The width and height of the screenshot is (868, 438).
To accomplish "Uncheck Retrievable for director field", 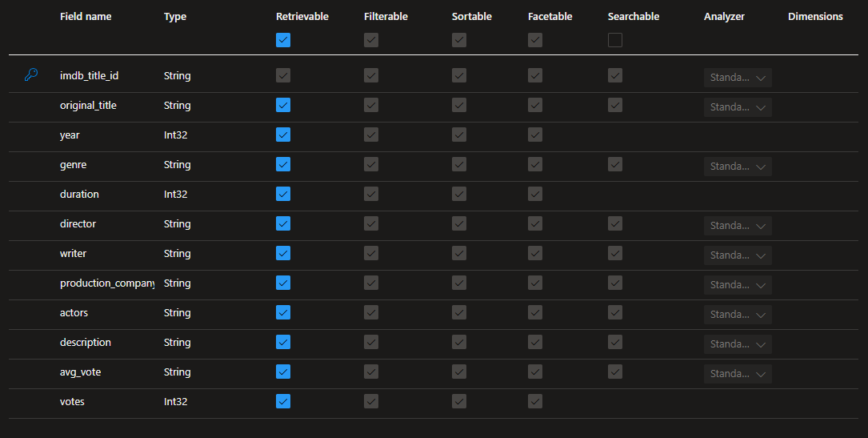I will tap(283, 223).
